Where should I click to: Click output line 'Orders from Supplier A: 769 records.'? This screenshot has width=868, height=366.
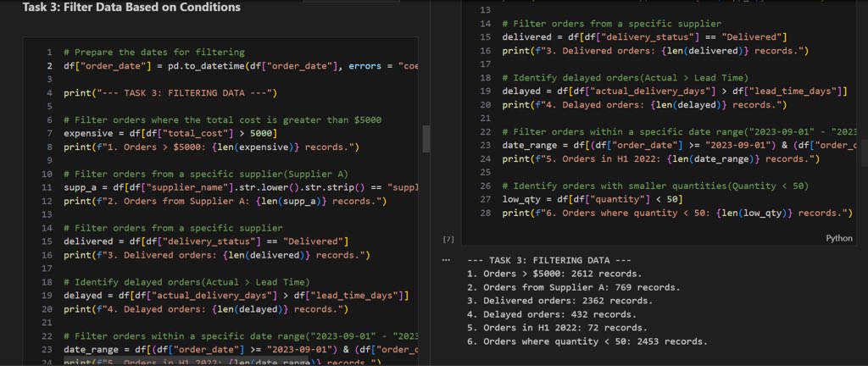(x=574, y=287)
